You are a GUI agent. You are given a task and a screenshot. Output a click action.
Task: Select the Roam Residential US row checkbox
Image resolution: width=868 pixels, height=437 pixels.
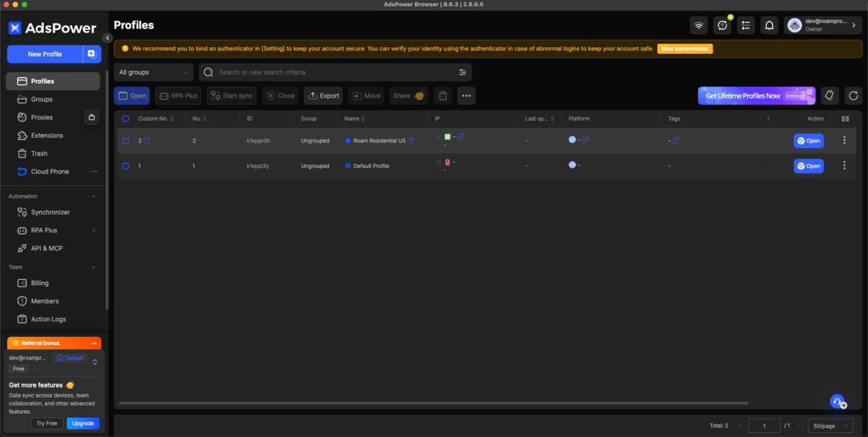[x=125, y=141]
